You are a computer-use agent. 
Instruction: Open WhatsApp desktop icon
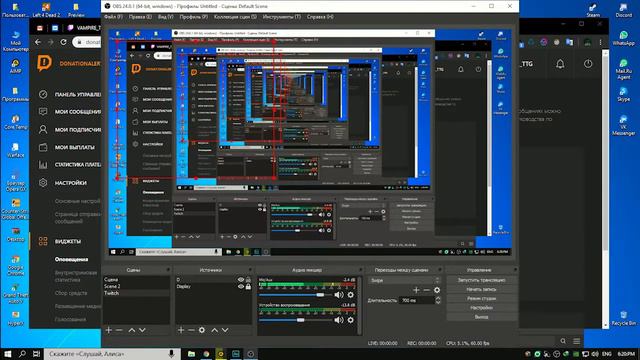click(623, 38)
